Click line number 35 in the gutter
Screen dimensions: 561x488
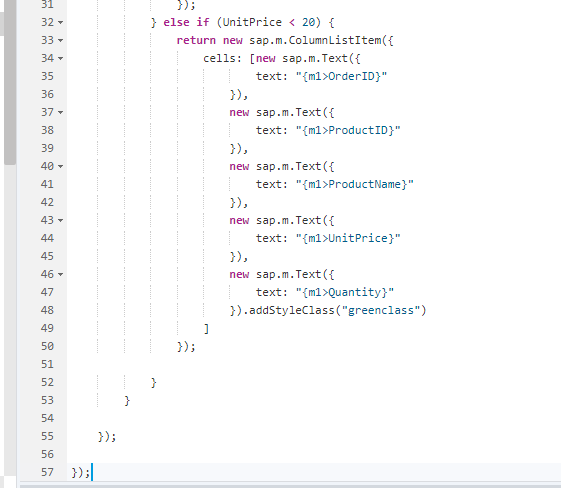47,76
